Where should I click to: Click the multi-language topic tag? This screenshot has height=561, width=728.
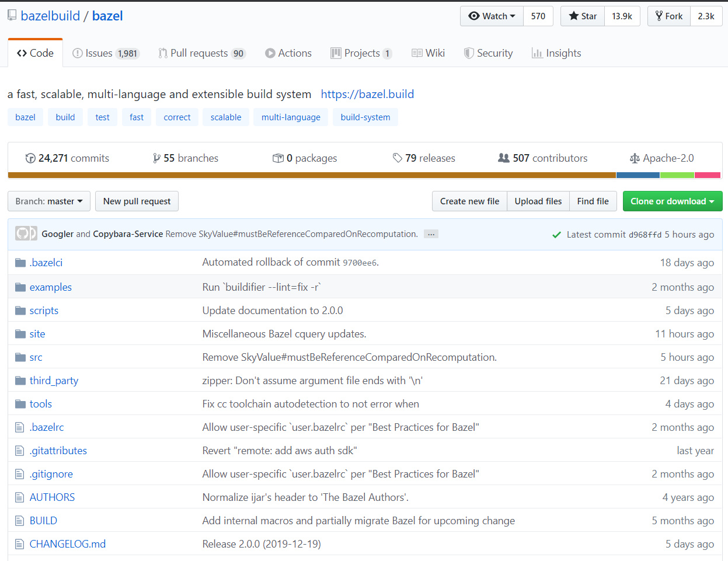291,117
